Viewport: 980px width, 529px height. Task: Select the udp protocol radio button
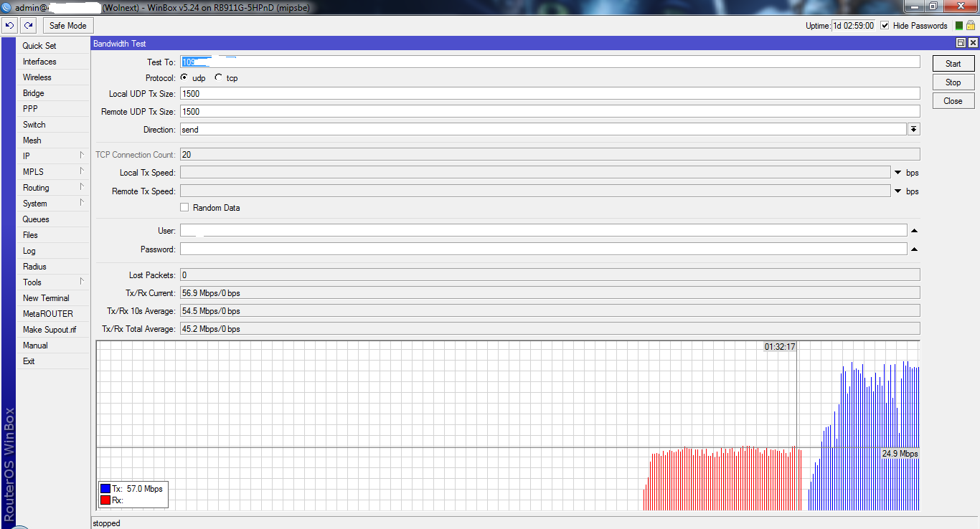click(x=184, y=77)
